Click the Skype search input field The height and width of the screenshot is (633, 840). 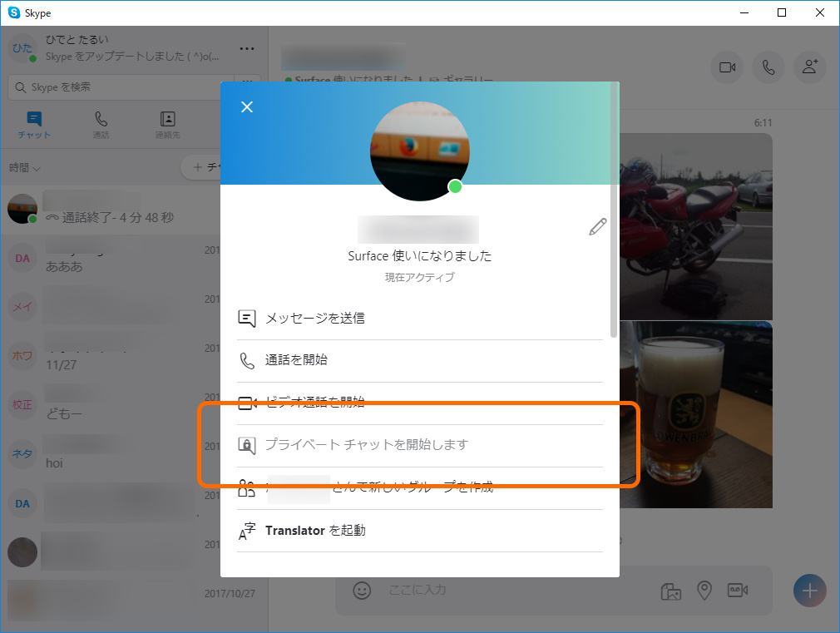[x=125, y=87]
